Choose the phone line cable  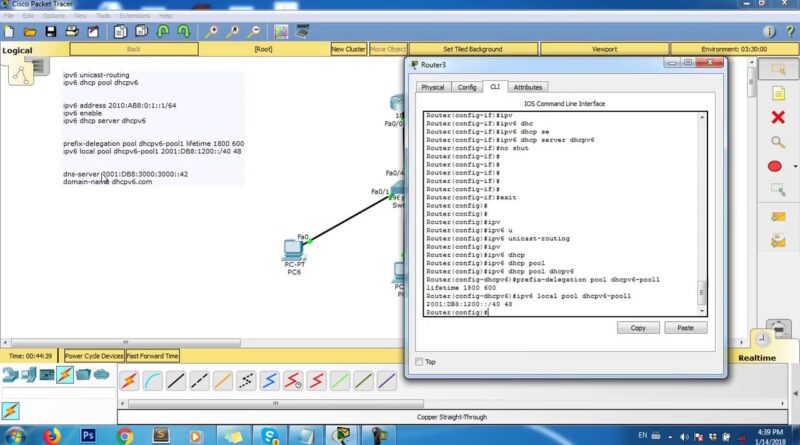coord(246,381)
